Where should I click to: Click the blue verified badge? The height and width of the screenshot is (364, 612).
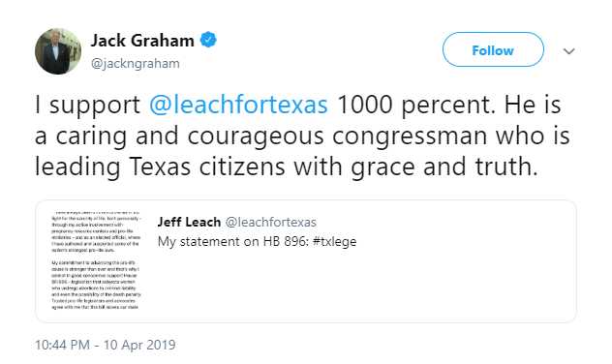208,40
